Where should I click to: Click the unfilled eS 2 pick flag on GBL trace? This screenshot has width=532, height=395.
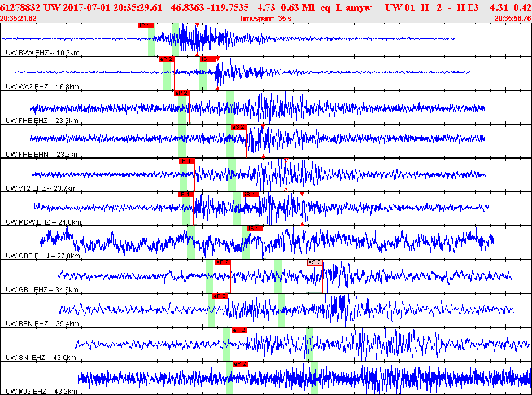pos(315,262)
